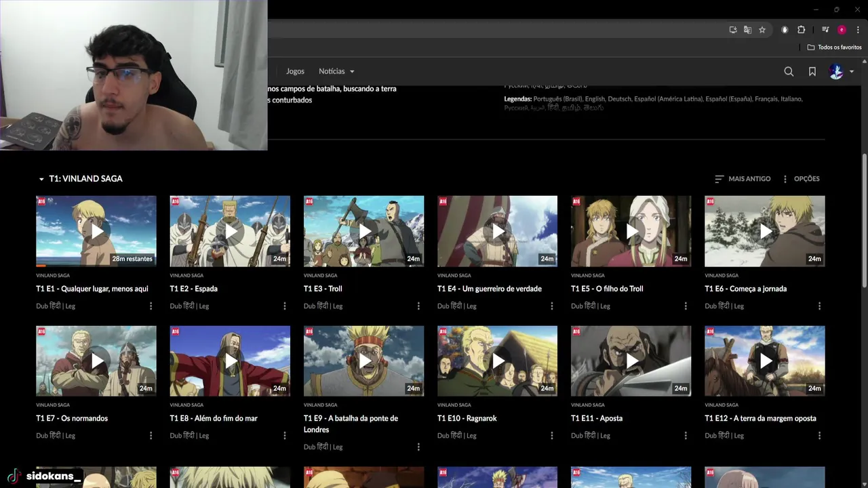Open the Crunchyroll search icon
The image size is (868, 488).
[x=789, y=71]
